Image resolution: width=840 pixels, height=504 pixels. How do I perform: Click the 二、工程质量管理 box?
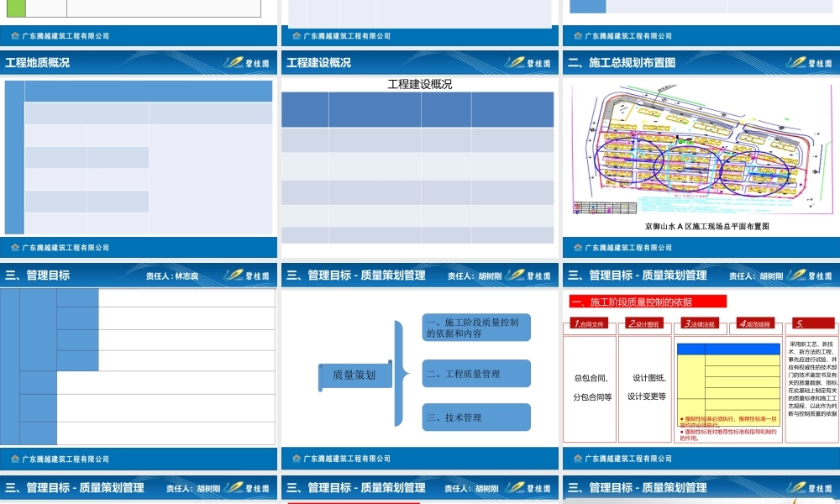476,373
